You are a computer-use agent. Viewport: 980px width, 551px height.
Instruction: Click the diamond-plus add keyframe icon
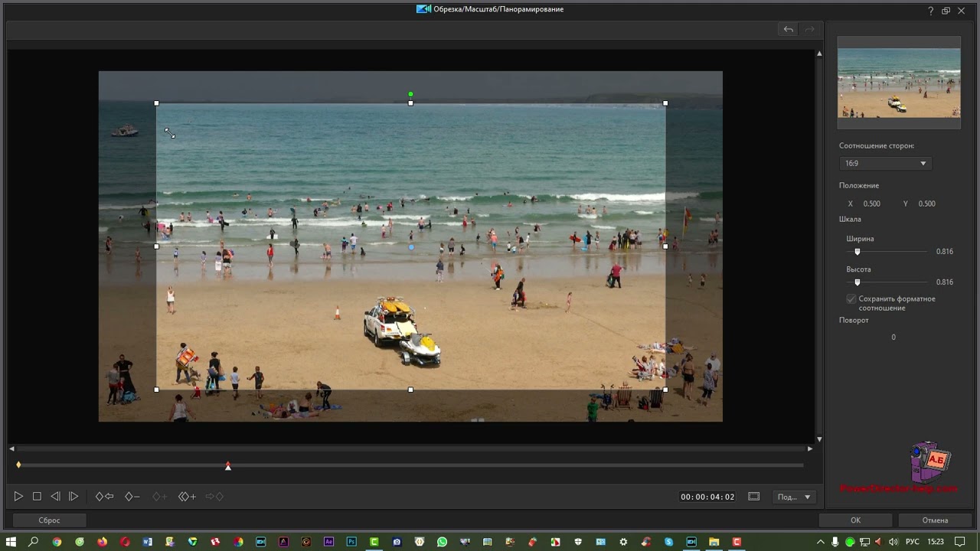[159, 497]
